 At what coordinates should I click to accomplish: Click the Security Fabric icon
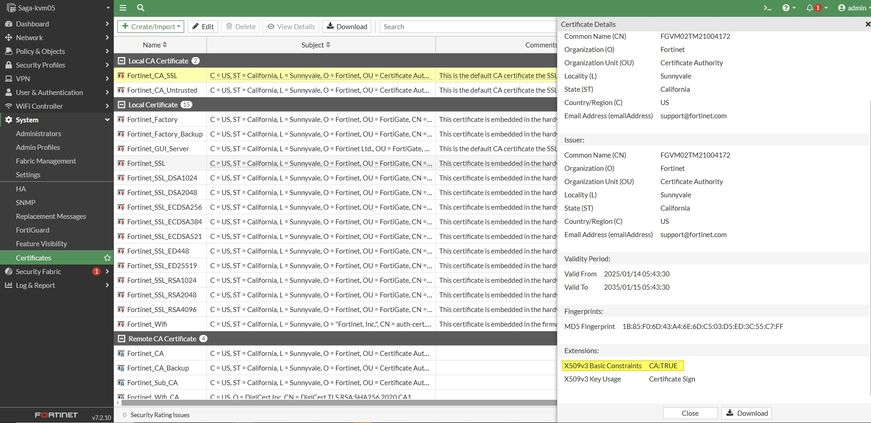tap(8, 272)
